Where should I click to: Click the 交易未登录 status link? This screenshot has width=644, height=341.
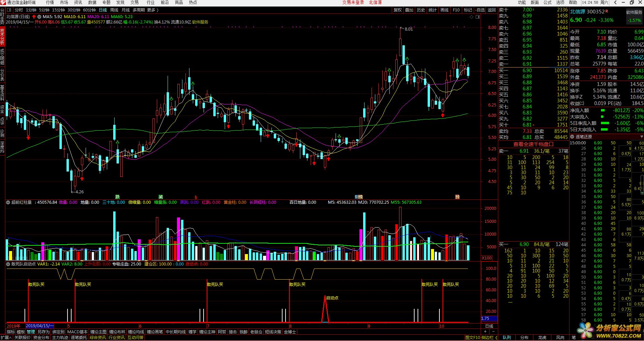pyautogui.click(x=353, y=2)
